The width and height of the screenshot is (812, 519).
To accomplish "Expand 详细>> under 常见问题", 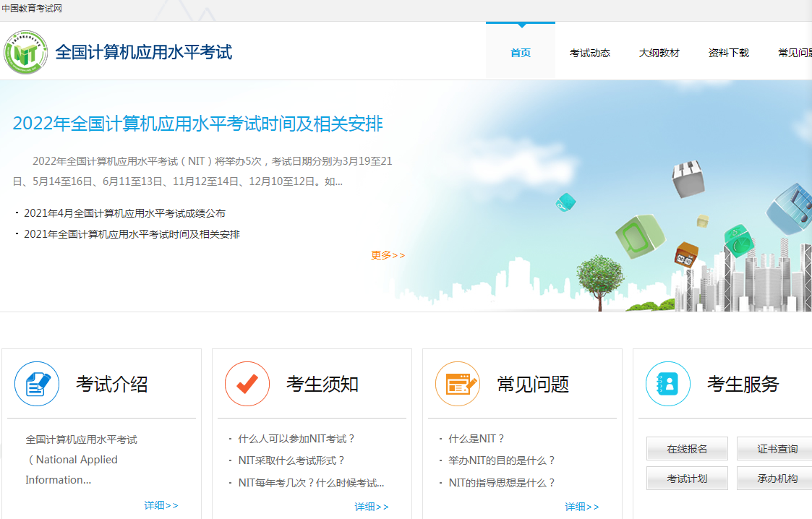I will click(582, 507).
